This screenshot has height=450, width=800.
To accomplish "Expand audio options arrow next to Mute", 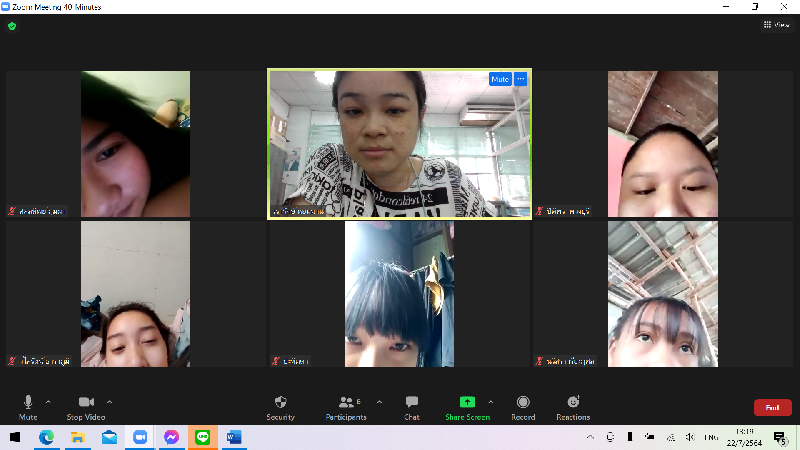I will coord(48,402).
